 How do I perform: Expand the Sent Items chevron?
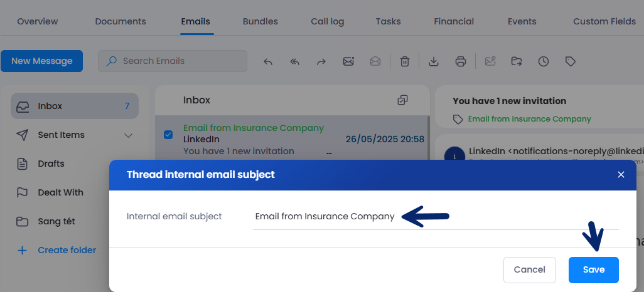pos(128,135)
